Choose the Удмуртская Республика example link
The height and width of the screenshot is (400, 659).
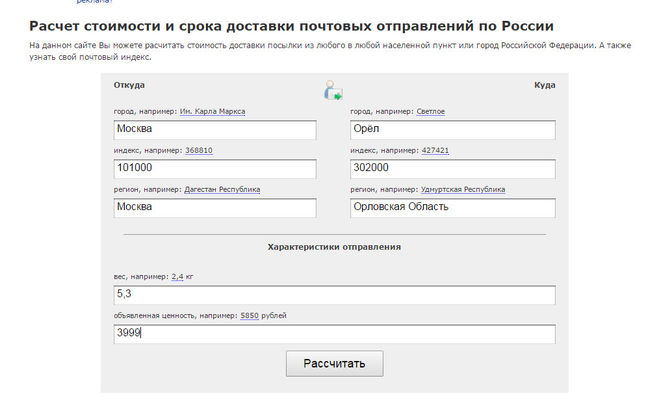[463, 188]
